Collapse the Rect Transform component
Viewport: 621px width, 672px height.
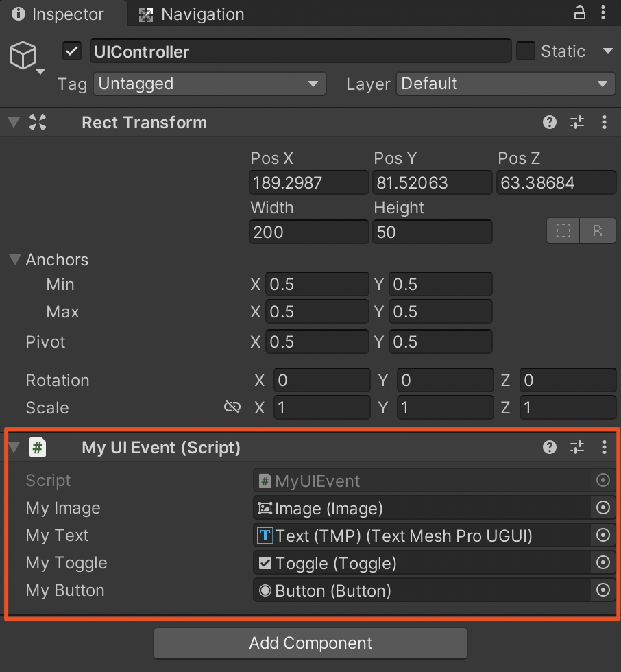[14, 122]
